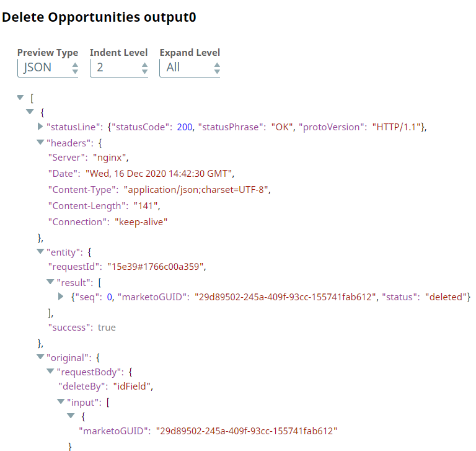Collapse the input array triangle
Image resolution: width=476 pixels, height=451 pixels.
click(61, 401)
